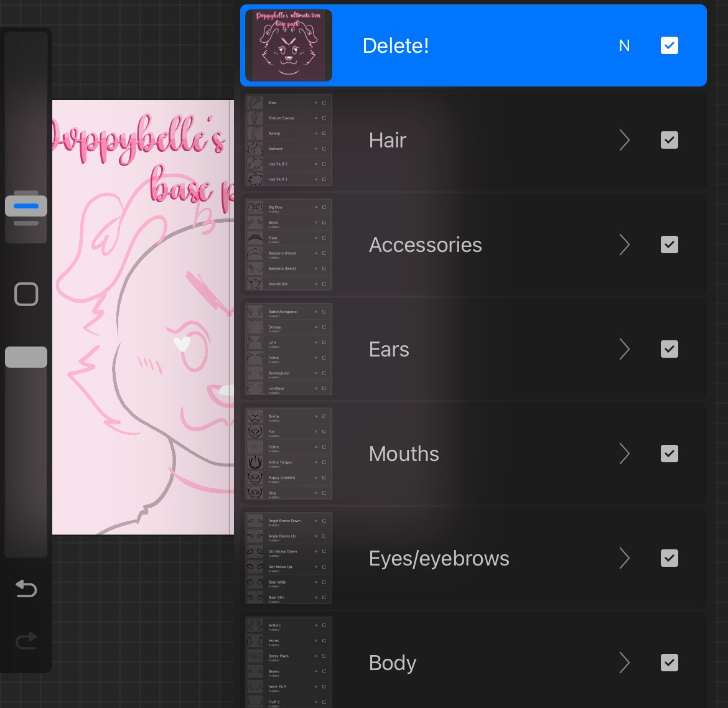Tap the Accessories group thumbnail
Screen dimensions: 728x708
(x=288, y=245)
